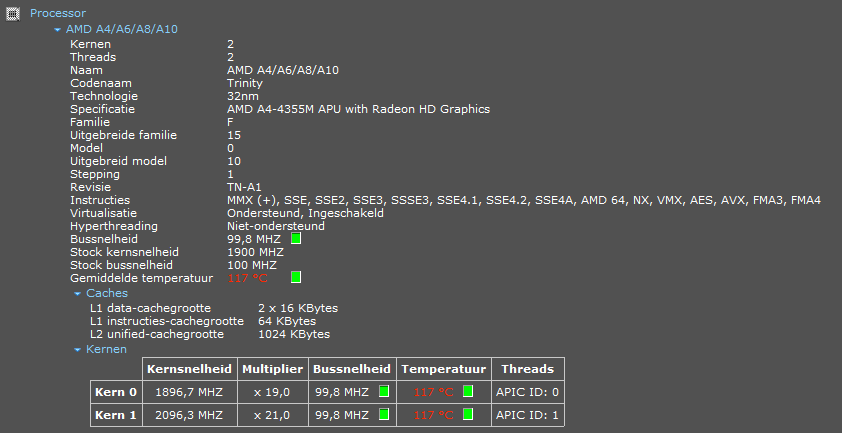Click the Caches heading label
The image size is (842, 433).
(107, 293)
